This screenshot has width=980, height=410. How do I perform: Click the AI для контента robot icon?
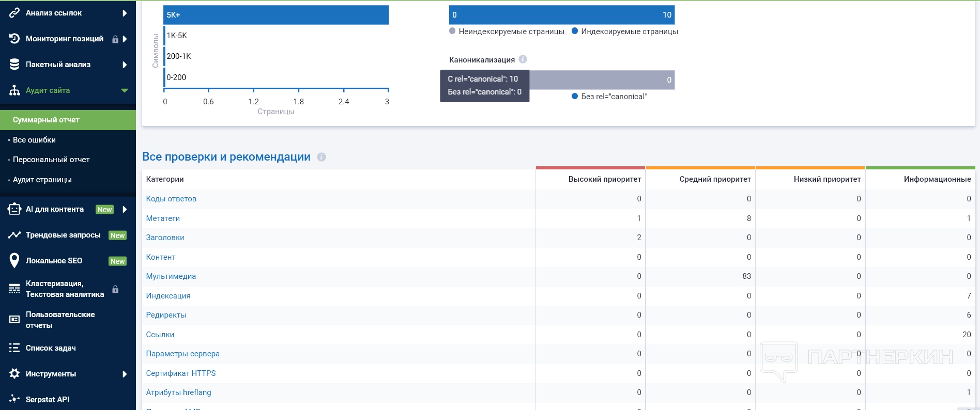pyautogui.click(x=14, y=209)
